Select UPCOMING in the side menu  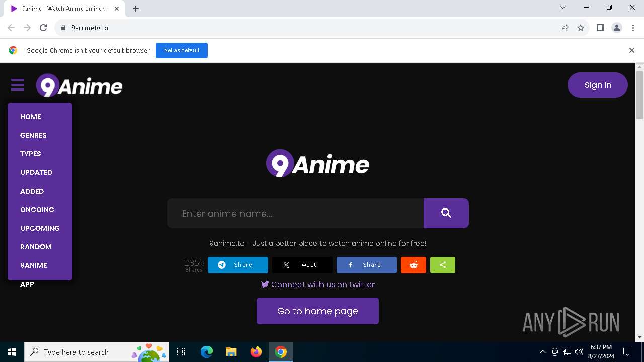click(40, 228)
